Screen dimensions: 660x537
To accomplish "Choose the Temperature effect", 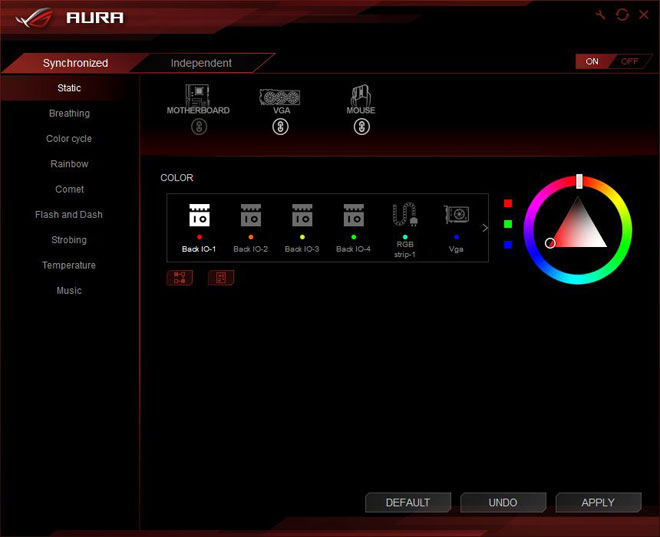I will (x=69, y=265).
